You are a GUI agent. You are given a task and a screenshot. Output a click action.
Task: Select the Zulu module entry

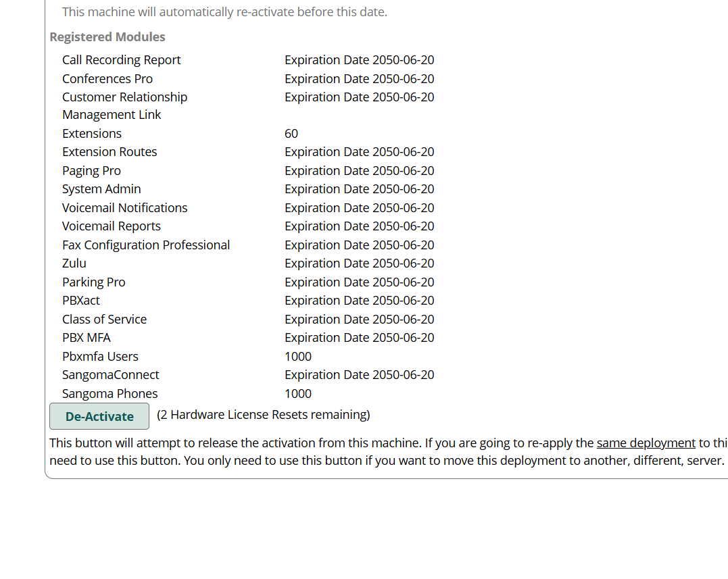click(x=74, y=263)
